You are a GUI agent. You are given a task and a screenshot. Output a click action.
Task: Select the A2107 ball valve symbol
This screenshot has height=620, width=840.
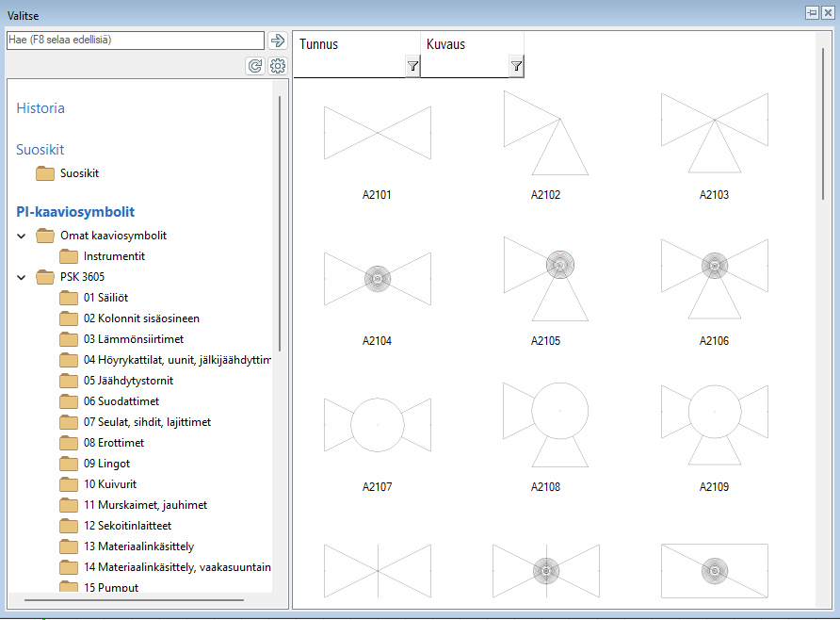[x=377, y=426]
